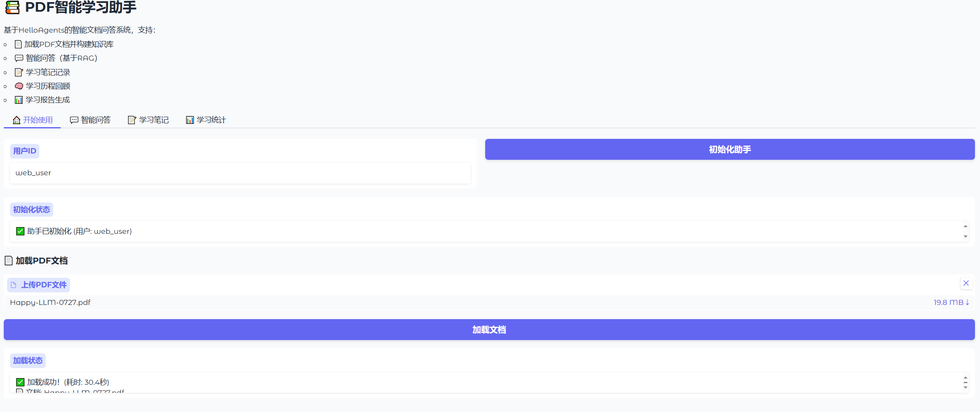Click the notepad icon on 学习笔记 tab
The height and width of the screenshot is (412, 980).
tap(132, 120)
